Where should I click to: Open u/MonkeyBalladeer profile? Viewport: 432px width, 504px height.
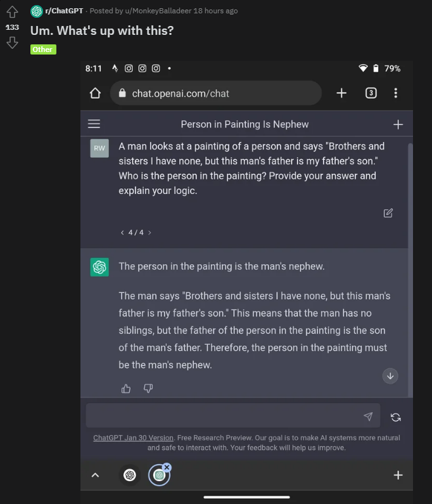[x=158, y=11]
